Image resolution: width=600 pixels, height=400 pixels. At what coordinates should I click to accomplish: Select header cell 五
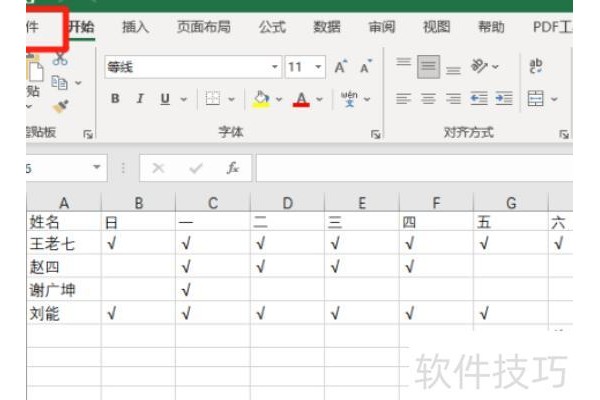[511, 222]
